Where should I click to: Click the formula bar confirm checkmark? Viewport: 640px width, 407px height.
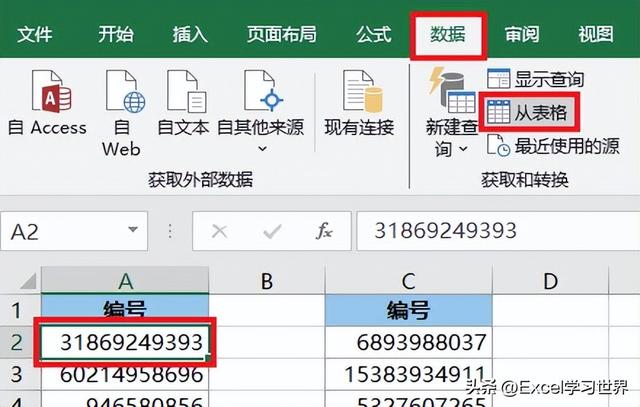tap(272, 231)
